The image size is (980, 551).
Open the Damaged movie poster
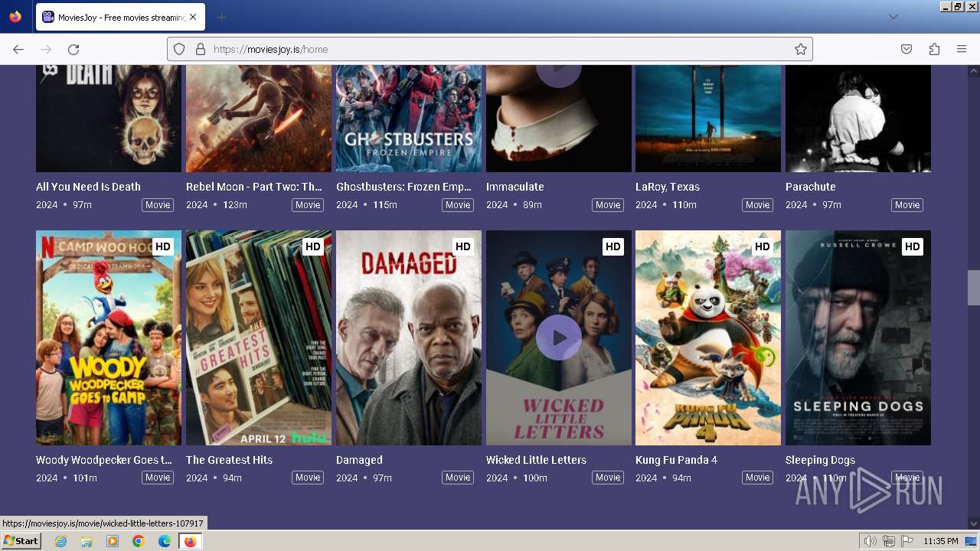click(x=409, y=337)
